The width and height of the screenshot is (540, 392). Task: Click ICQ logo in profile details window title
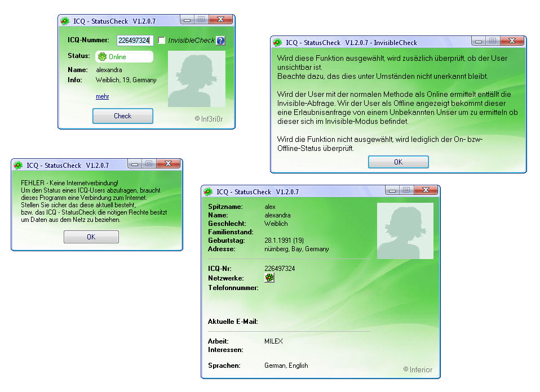coord(208,192)
